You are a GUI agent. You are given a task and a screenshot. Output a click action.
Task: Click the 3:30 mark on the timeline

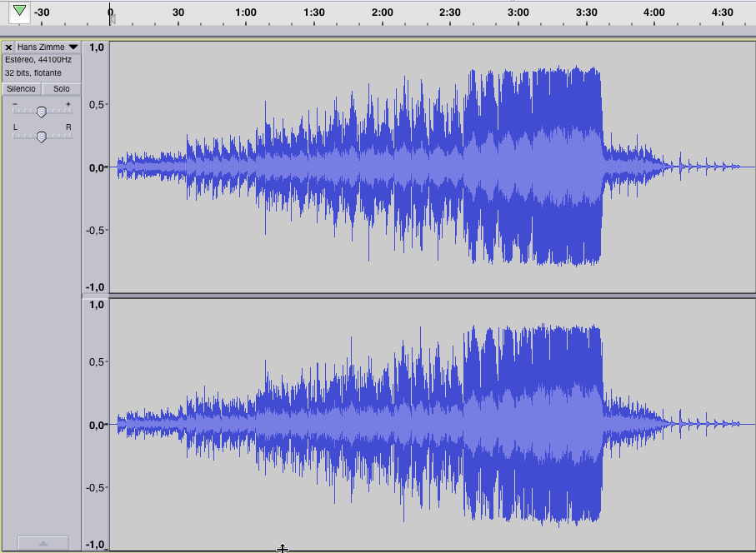pos(586,12)
